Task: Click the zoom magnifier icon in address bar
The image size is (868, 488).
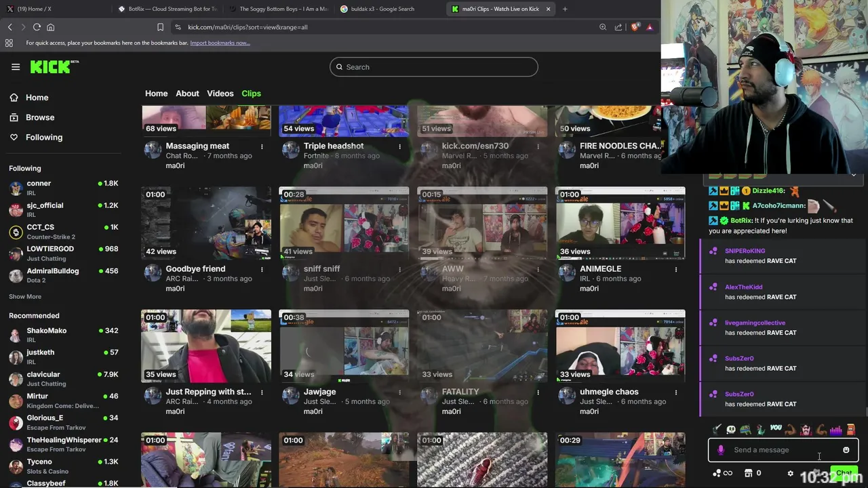Action: click(x=603, y=27)
